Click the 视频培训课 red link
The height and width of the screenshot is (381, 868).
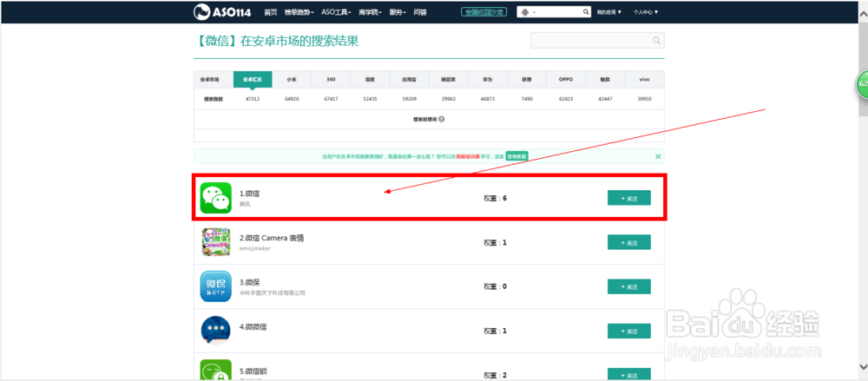468,157
